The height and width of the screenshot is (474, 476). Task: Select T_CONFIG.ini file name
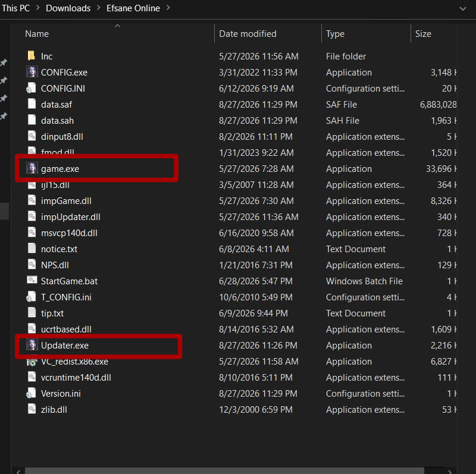66,297
